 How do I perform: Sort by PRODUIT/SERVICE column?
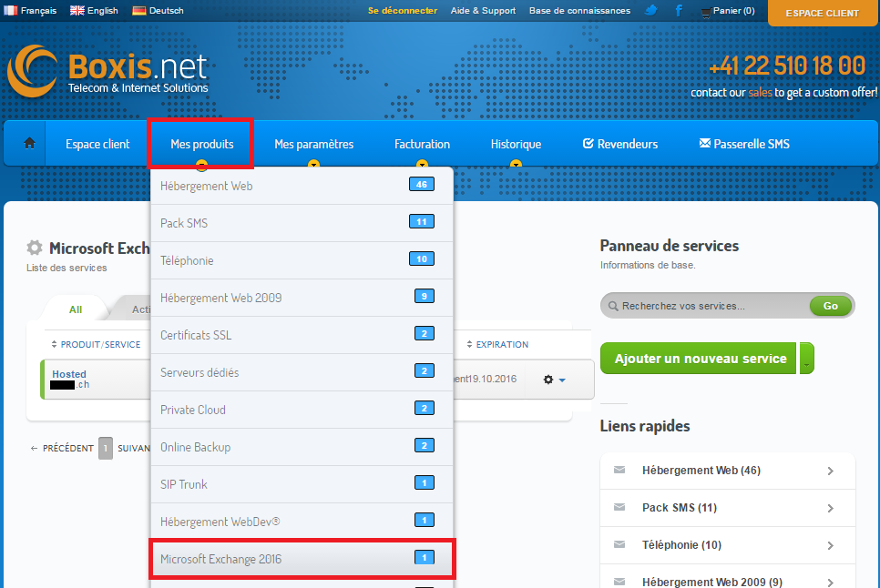pyautogui.click(x=96, y=344)
